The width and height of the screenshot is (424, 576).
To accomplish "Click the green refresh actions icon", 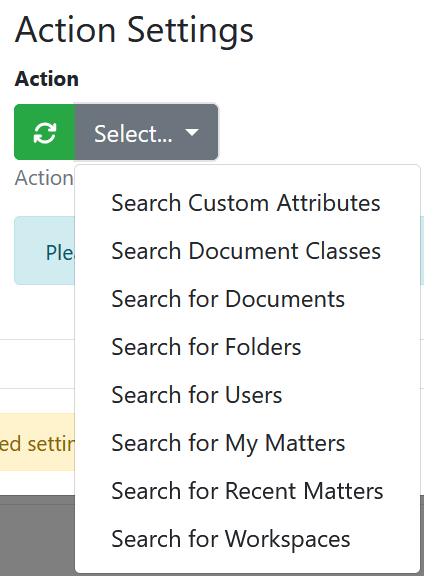I will (x=44, y=132).
